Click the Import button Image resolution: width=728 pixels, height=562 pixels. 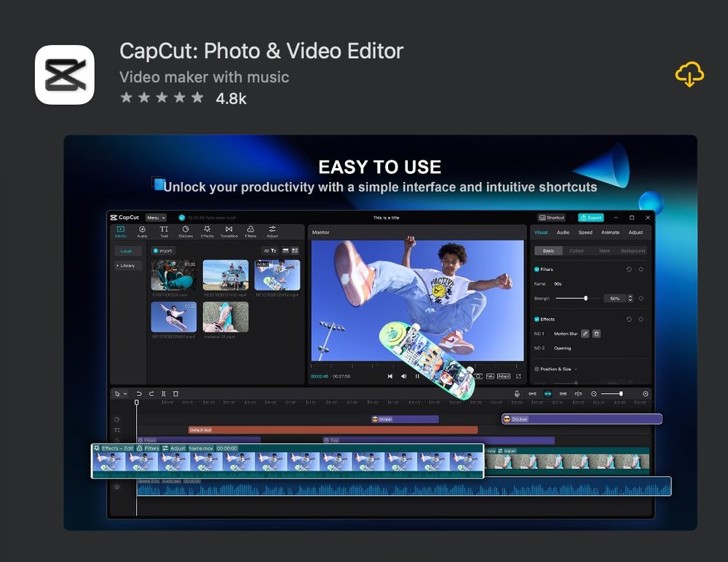coord(163,251)
